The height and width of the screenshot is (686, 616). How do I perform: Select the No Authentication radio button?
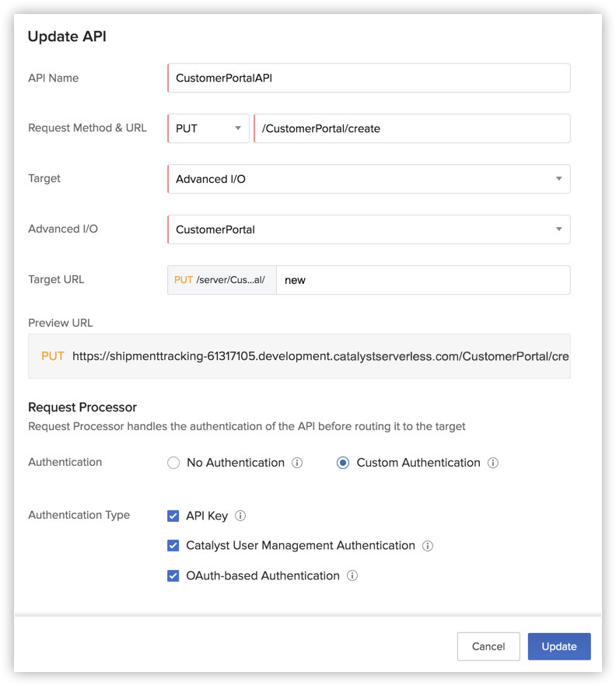[x=173, y=463]
